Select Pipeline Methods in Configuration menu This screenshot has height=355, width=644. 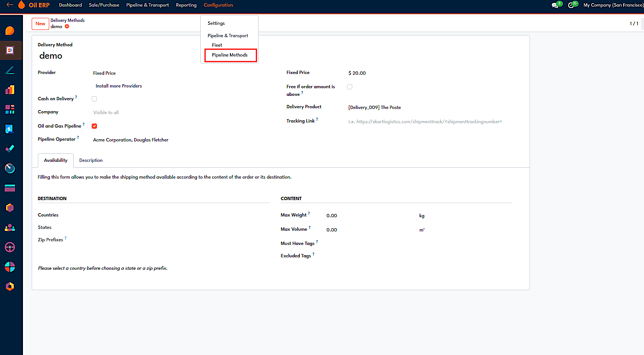click(230, 55)
